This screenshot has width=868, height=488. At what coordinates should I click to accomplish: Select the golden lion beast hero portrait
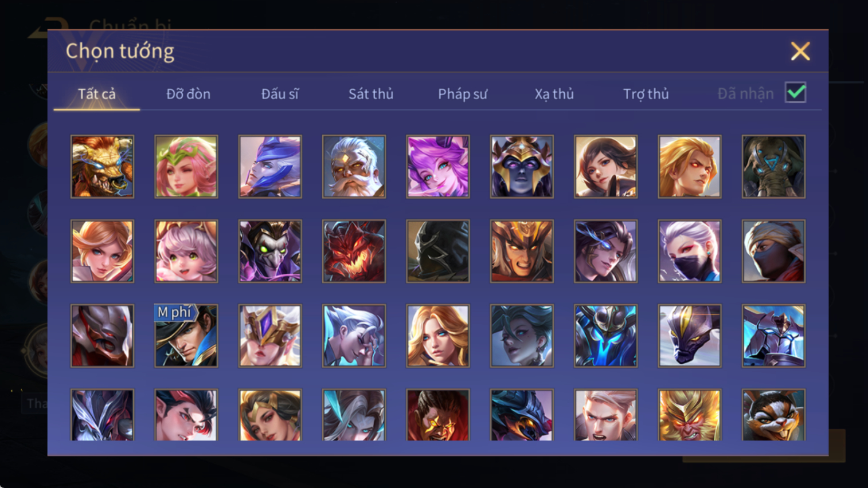tap(102, 167)
